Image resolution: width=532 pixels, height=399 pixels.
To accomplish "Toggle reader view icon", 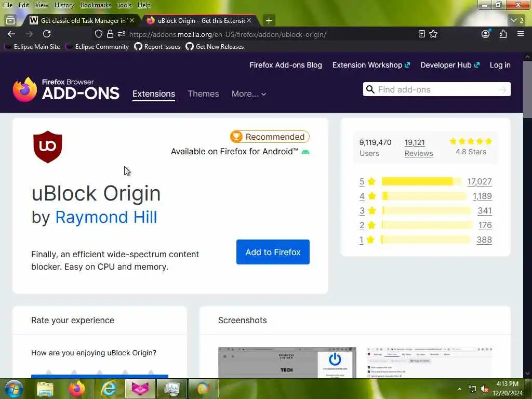I will pos(421,34).
